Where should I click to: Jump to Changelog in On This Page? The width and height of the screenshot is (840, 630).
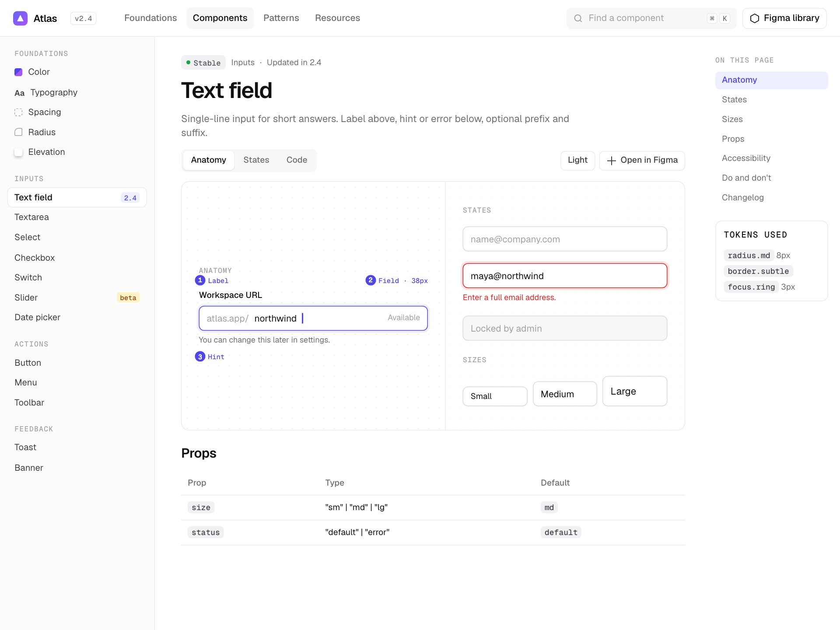(x=771, y=198)
